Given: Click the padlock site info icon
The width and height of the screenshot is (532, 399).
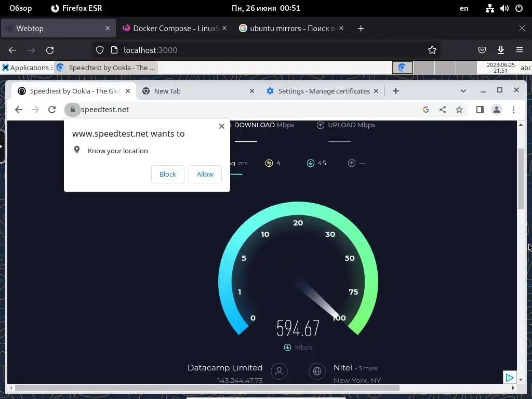Looking at the screenshot, I should click(x=72, y=110).
